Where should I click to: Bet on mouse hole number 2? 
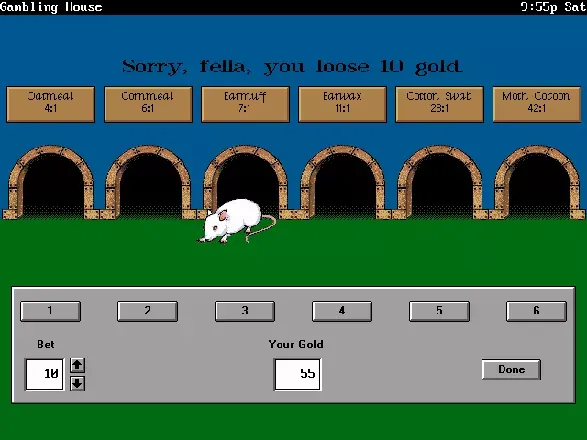pyautogui.click(x=147, y=311)
